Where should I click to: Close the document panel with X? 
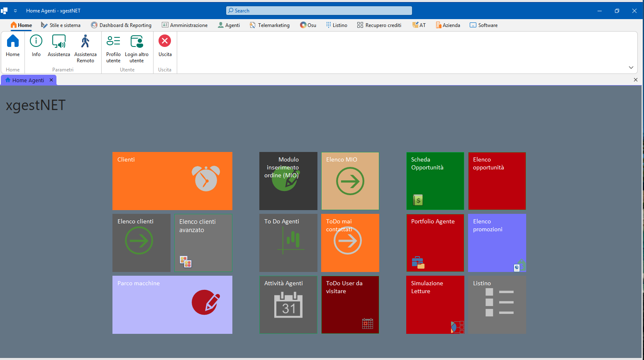point(636,80)
